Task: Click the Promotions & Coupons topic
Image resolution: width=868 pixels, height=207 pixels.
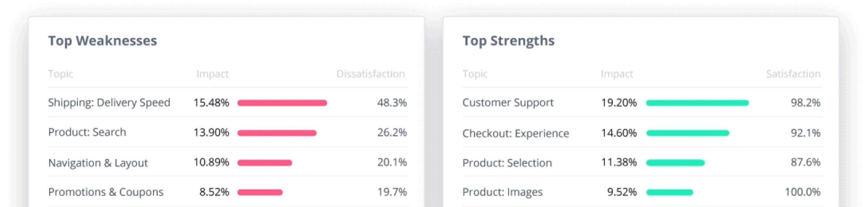Action: [x=106, y=192]
